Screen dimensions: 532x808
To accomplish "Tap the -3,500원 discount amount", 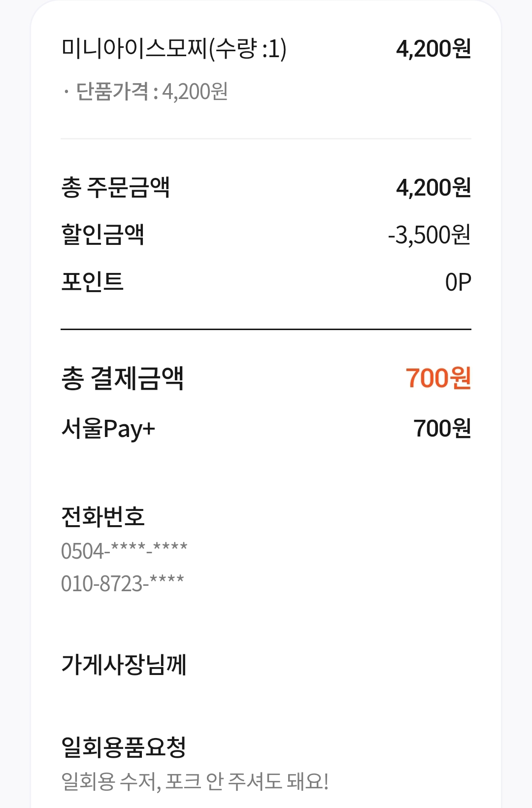I will point(429,235).
